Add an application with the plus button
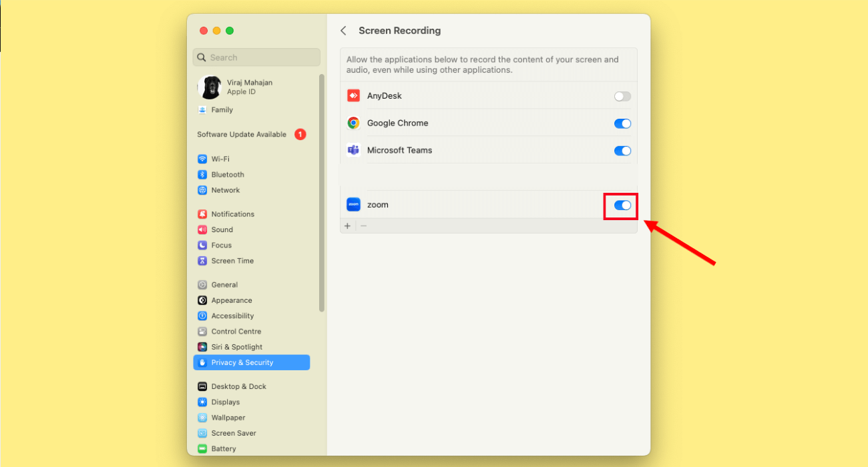 347,226
